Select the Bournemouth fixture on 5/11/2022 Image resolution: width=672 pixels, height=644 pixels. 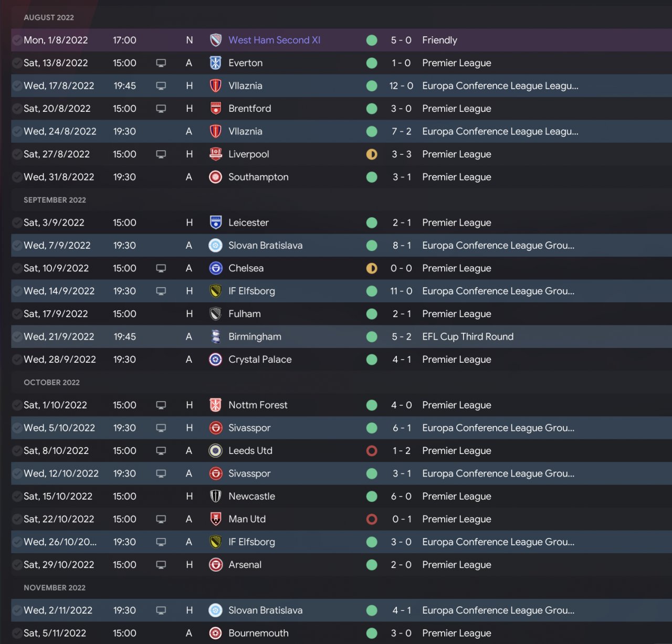tap(258, 634)
